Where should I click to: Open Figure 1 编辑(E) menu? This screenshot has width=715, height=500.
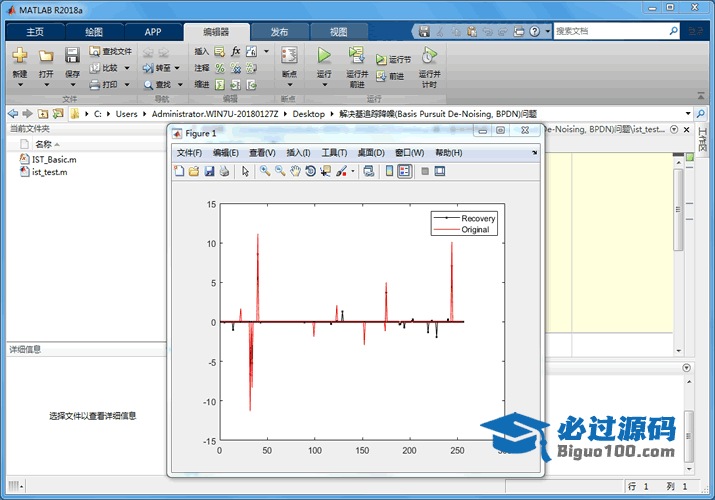click(x=225, y=153)
